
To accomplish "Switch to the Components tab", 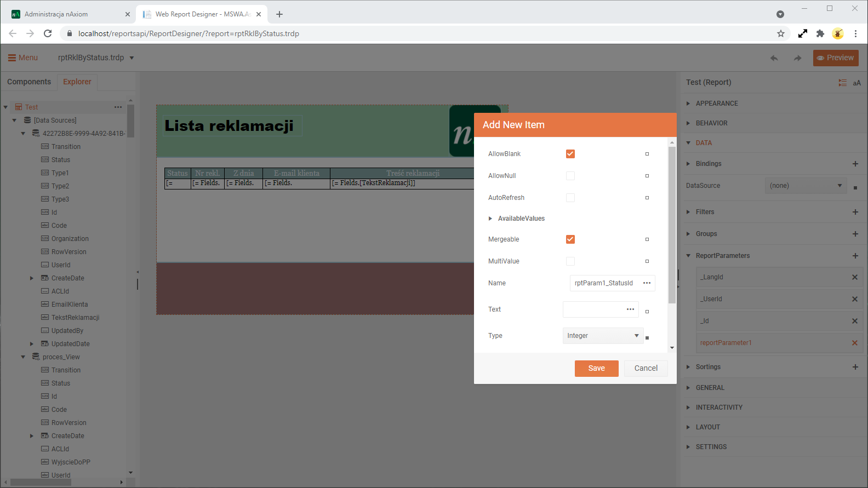I will 29,82.
